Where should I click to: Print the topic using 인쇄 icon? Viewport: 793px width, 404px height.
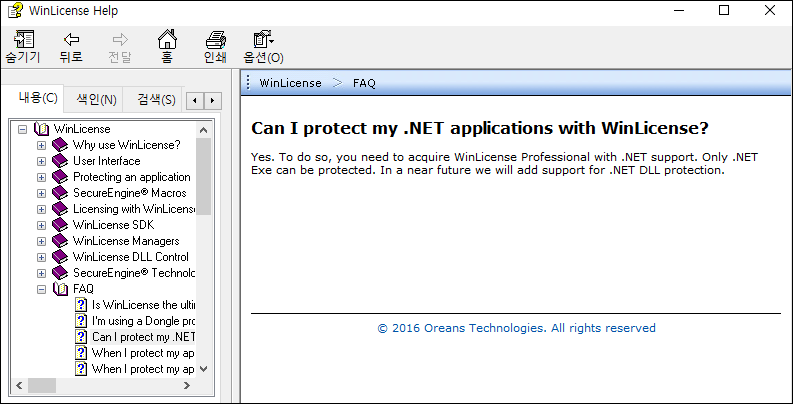click(215, 40)
